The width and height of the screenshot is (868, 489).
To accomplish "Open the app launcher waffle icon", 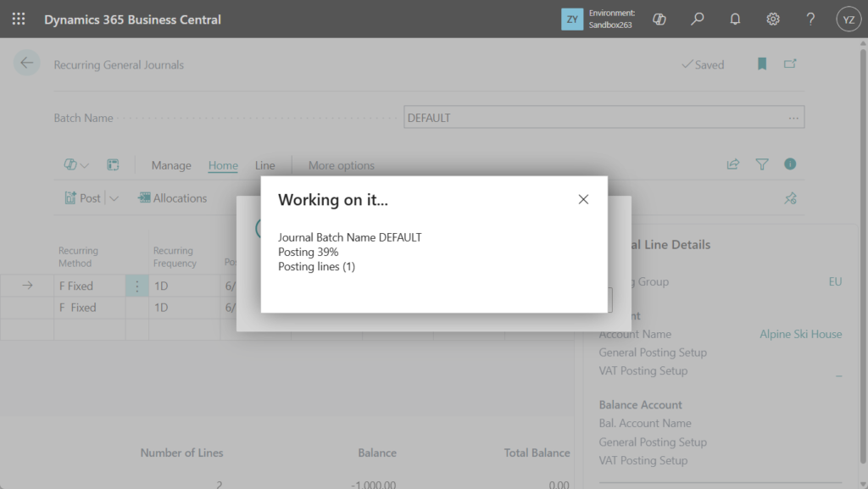I will point(19,19).
